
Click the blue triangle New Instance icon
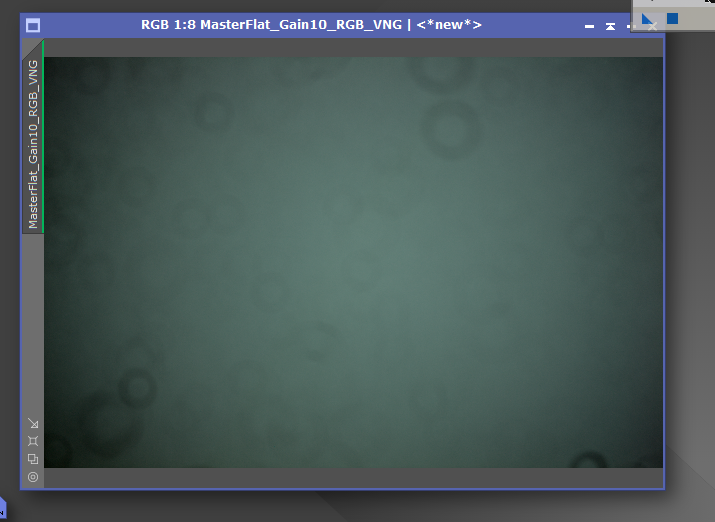tap(647, 19)
